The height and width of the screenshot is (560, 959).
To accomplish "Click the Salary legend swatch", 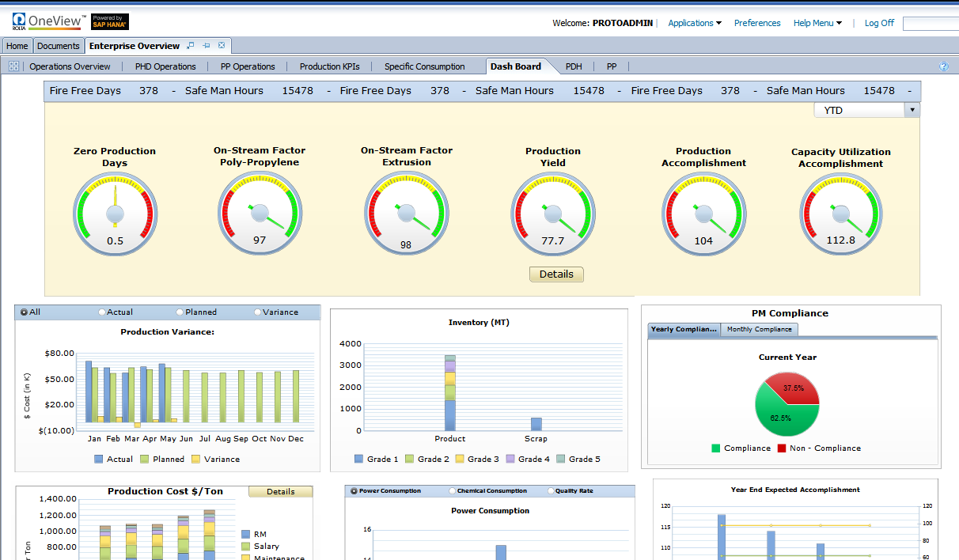I will (x=245, y=547).
